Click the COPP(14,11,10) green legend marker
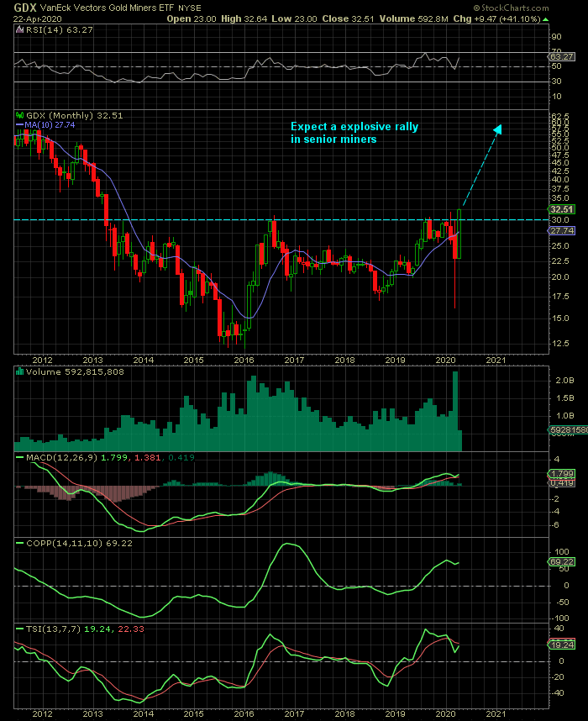588x721 pixels. pos(20,543)
